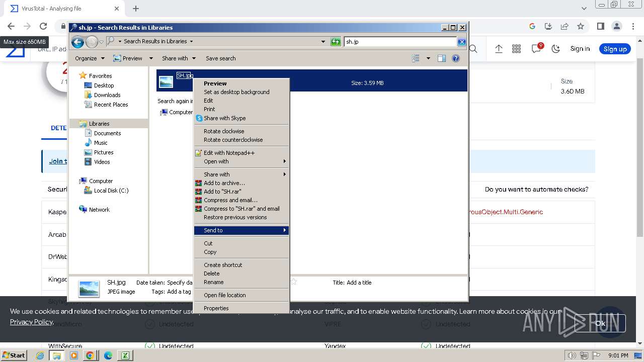The height and width of the screenshot is (362, 644).
Task: Open Excel from the taskbar
Action: 125,355
